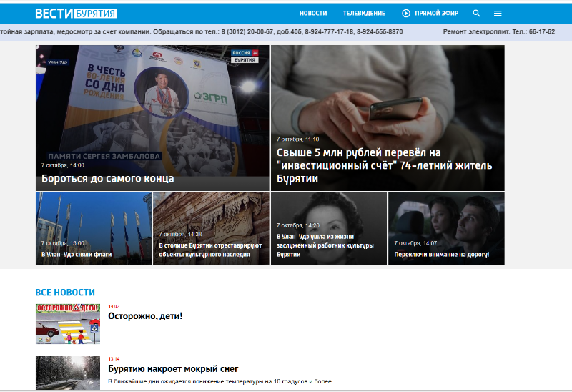Click the date 7 октября, 14:20
Screen dimensions: 572x392
click(x=297, y=225)
